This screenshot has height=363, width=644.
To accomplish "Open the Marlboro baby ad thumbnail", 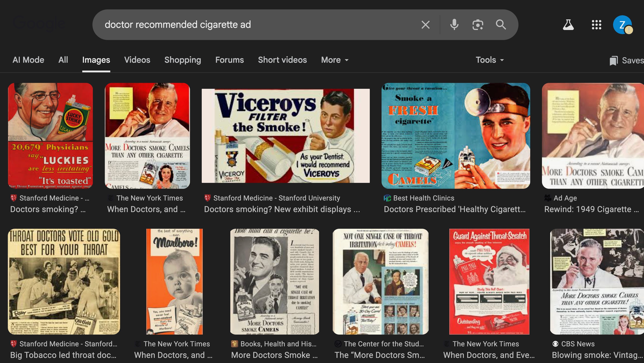I will 175,281.
